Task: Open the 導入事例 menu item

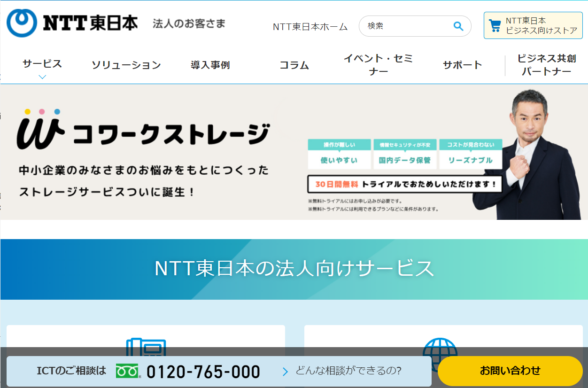Action: [210, 65]
